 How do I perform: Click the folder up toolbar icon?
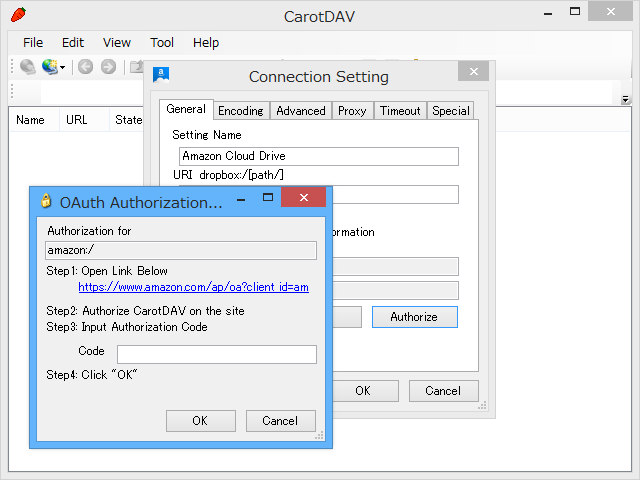136,67
